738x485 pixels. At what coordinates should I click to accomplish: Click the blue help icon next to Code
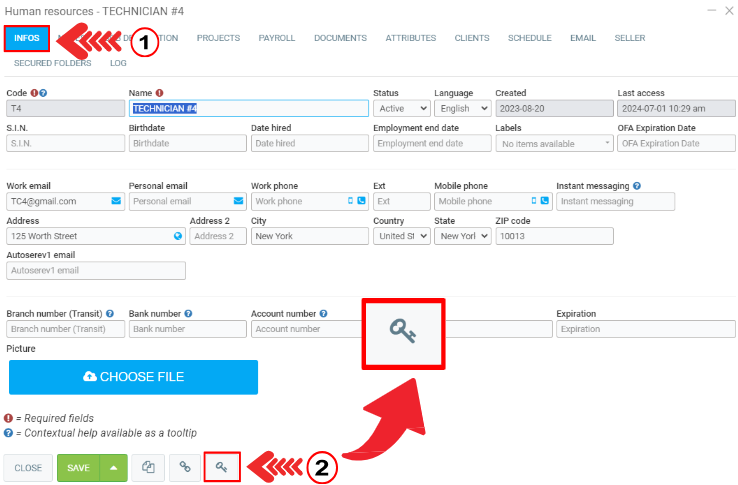[x=43, y=93]
